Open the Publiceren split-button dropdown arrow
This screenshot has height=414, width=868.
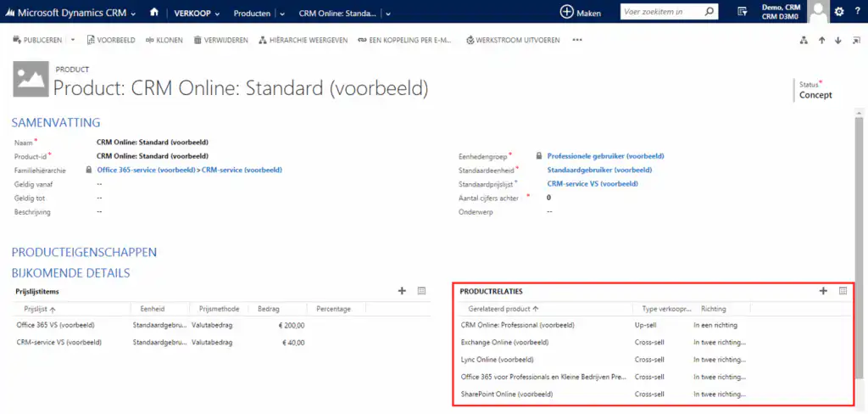coord(73,40)
